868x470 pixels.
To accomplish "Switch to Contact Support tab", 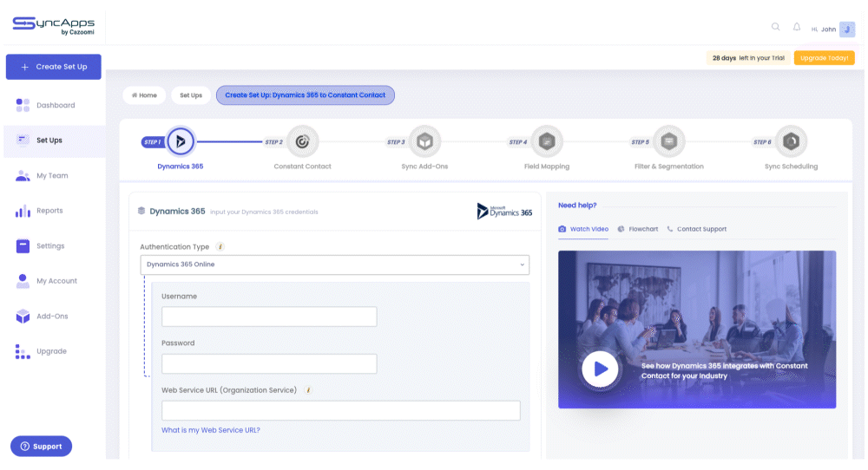I will tap(696, 229).
